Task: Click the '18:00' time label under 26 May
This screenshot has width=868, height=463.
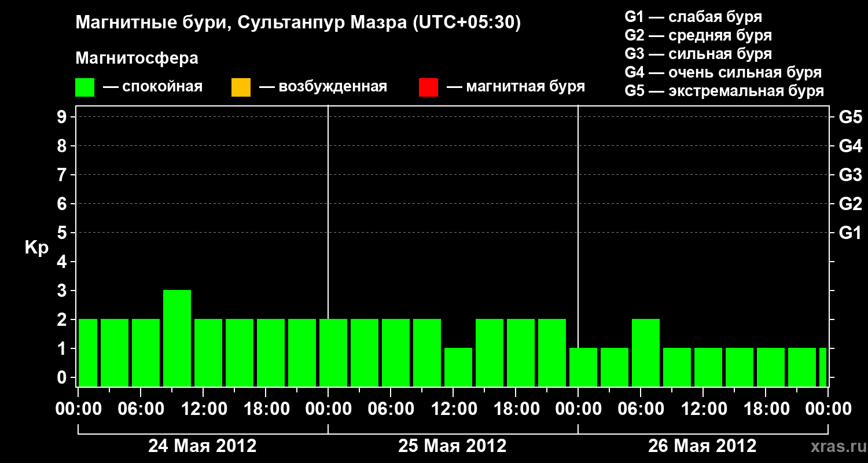Action: [766, 409]
